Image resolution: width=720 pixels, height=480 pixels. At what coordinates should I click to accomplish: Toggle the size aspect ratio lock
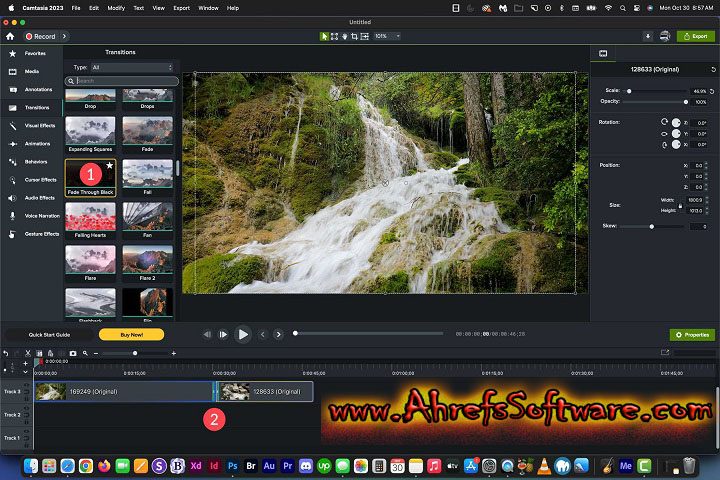tap(681, 206)
